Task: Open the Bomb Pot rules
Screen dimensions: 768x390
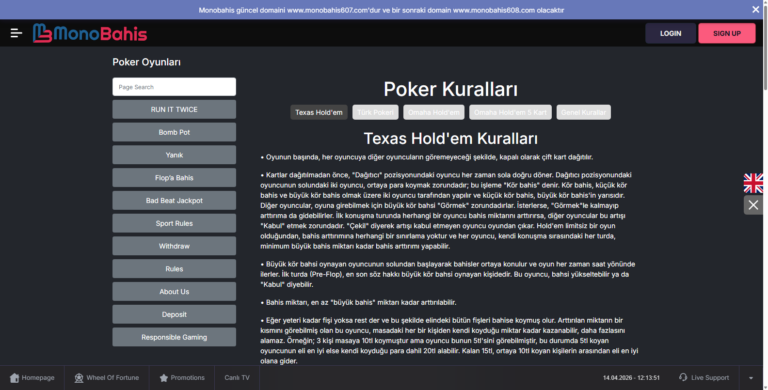Action: pos(174,132)
